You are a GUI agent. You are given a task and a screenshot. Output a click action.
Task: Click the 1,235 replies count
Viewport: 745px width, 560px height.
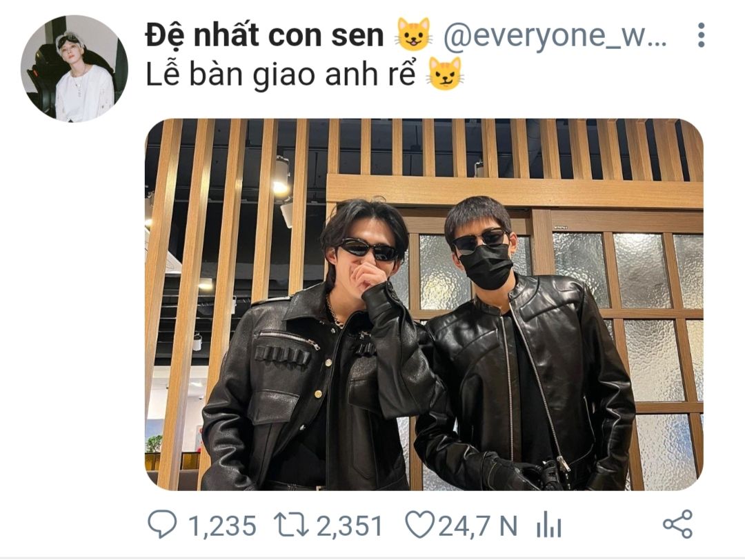[222, 526]
